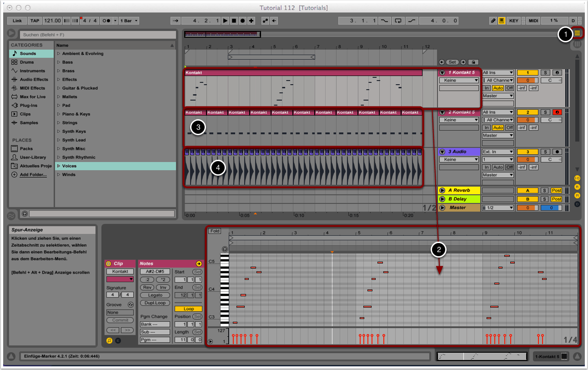This screenshot has width=588, height=370.
Task: Click the Master track blue volume slider
Action: point(552,208)
